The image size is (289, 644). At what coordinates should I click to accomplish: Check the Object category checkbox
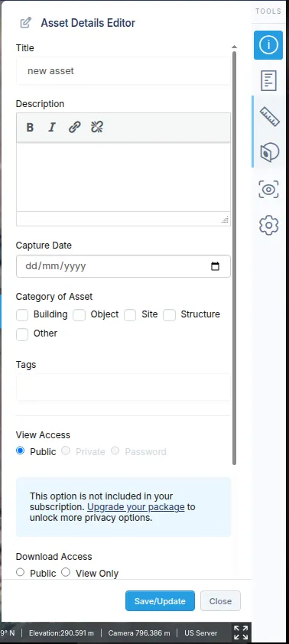click(80, 315)
